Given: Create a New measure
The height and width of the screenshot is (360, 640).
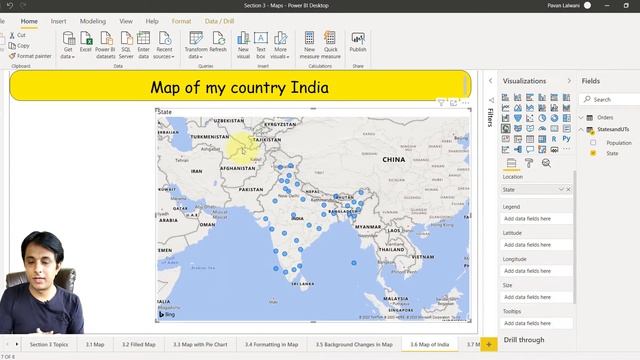Looking at the screenshot, I should click(x=309, y=45).
